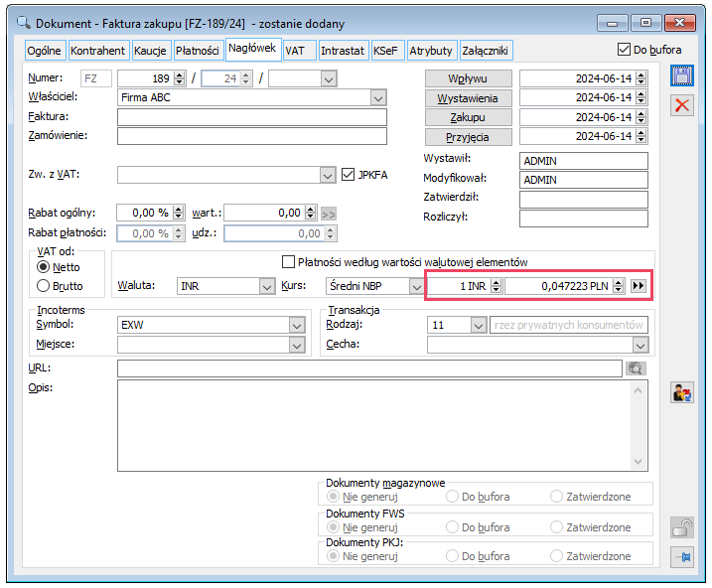Click the Rabat ogólny percent spinner

click(x=179, y=212)
